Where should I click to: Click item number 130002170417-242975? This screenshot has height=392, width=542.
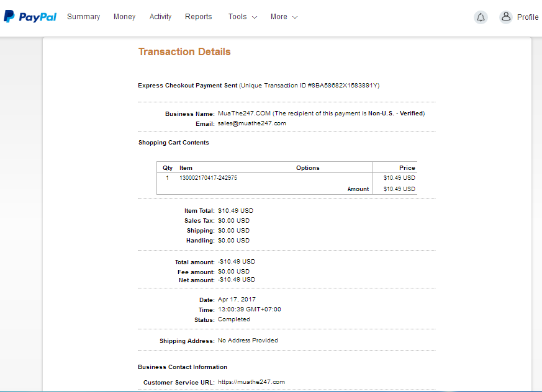pyautogui.click(x=208, y=178)
